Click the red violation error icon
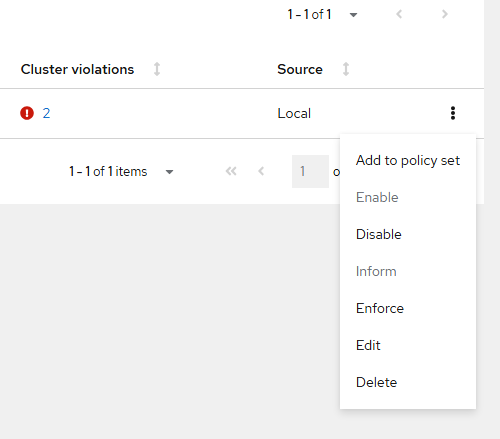 coord(27,113)
